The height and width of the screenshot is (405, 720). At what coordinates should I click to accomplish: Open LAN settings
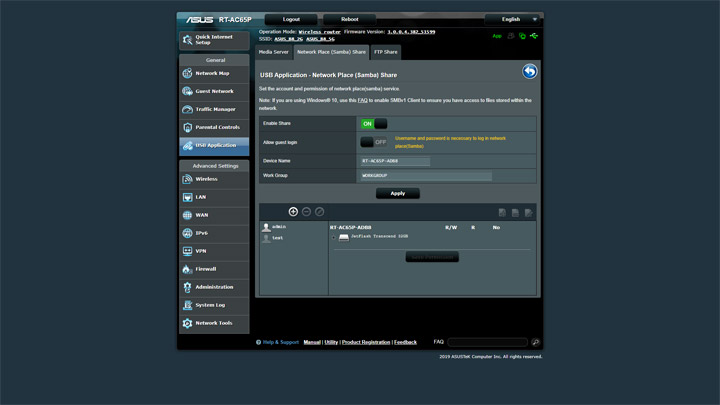click(214, 197)
